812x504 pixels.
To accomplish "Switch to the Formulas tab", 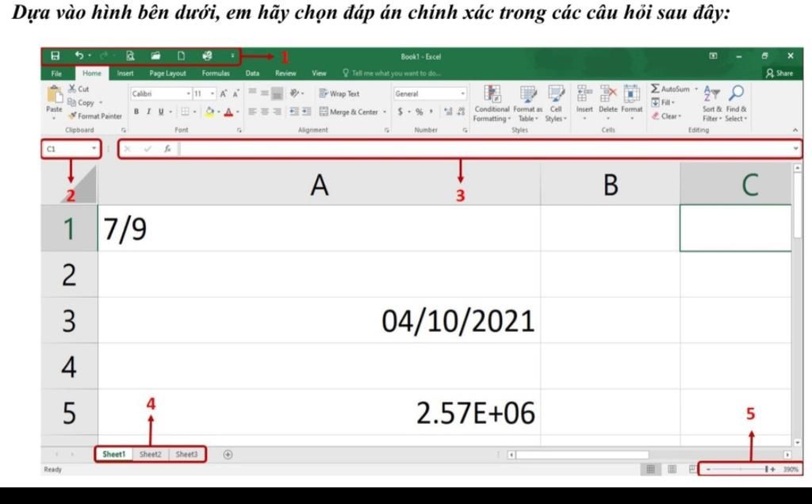I will tap(216, 74).
